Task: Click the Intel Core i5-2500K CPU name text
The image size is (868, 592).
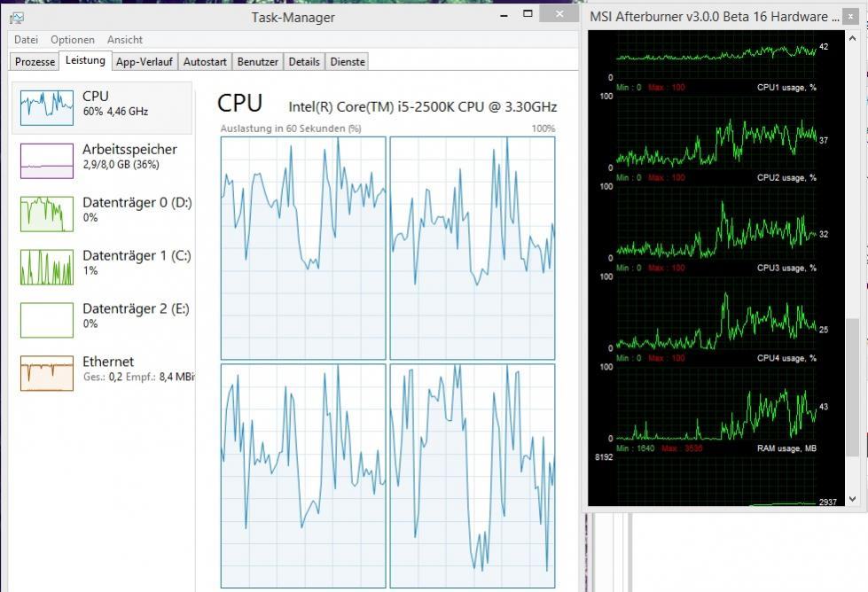Action: click(x=422, y=106)
